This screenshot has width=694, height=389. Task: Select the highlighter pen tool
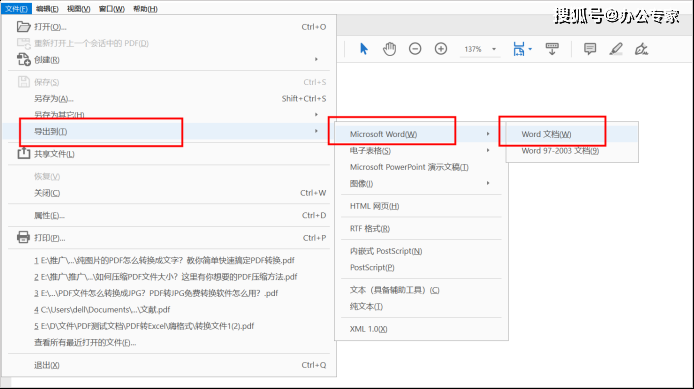(x=616, y=49)
